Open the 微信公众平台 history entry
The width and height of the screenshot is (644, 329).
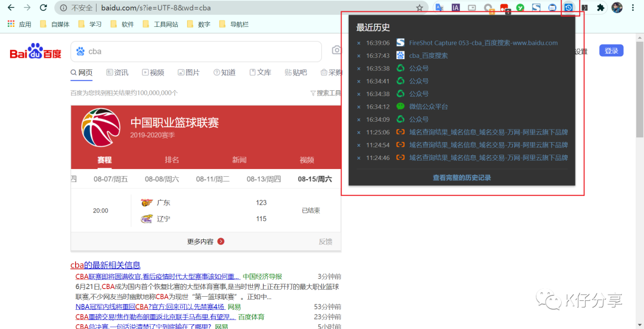coord(428,106)
